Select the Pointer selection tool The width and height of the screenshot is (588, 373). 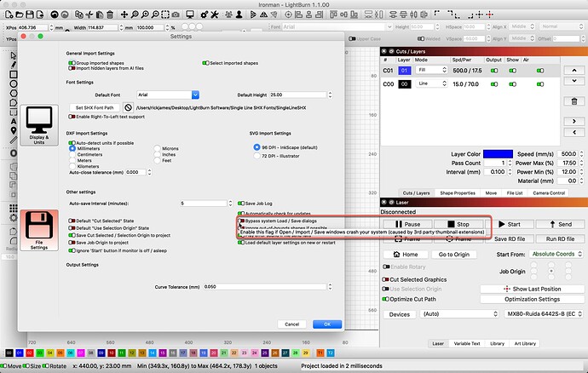(14, 55)
